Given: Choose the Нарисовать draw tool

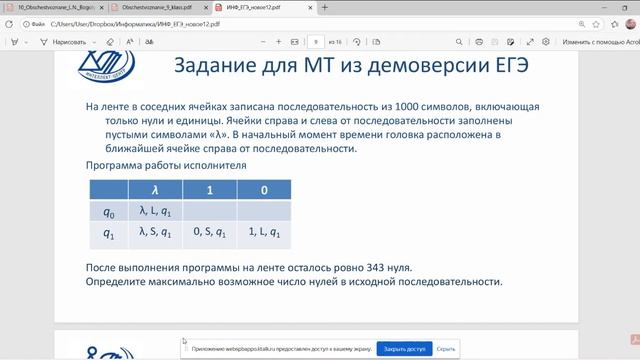Looking at the screenshot, I should tap(63, 42).
